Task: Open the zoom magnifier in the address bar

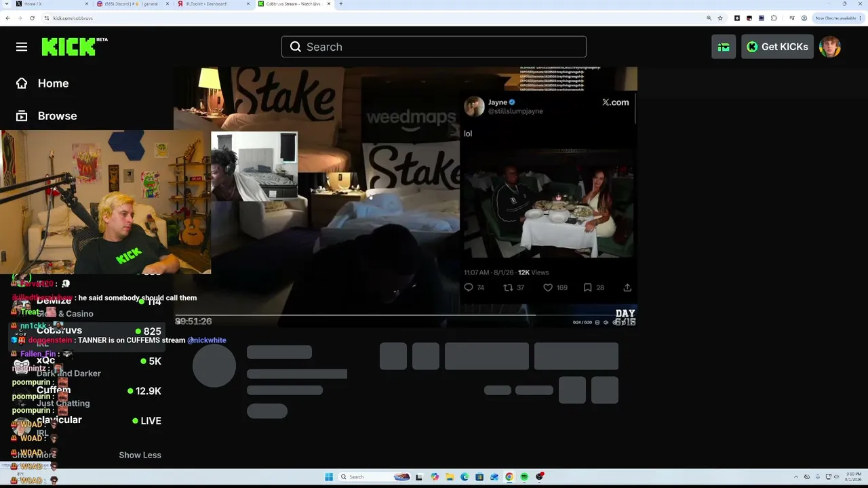Action: click(709, 18)
